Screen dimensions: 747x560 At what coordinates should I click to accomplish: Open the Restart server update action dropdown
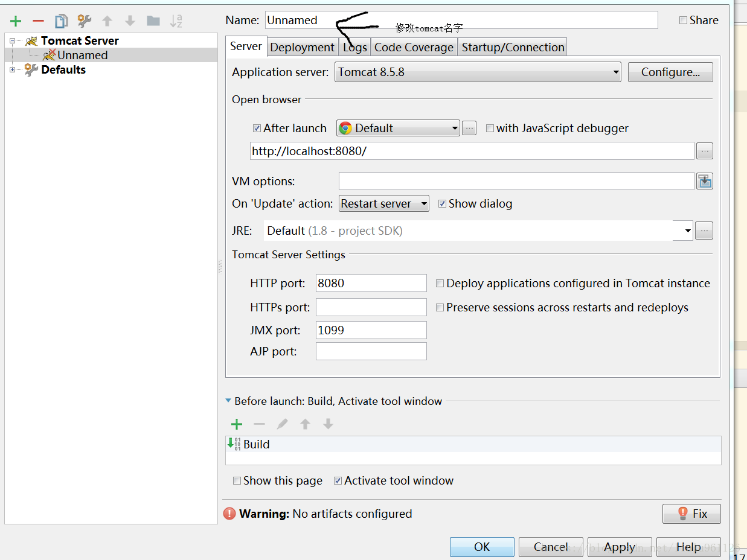point(384,203)
